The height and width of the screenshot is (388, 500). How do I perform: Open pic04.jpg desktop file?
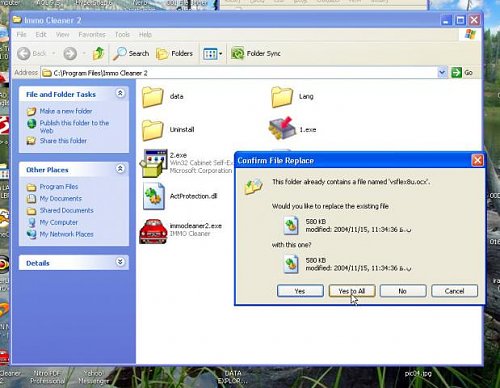418,374
